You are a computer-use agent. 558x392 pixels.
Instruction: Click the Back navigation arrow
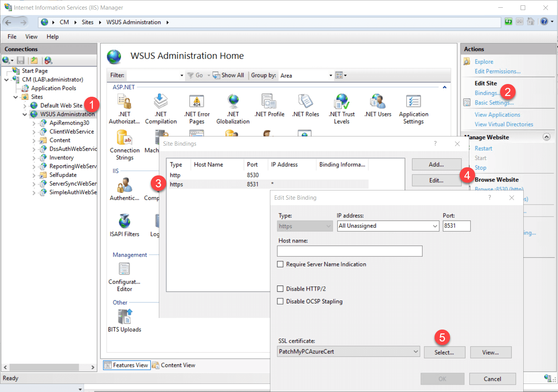point(8,22)
